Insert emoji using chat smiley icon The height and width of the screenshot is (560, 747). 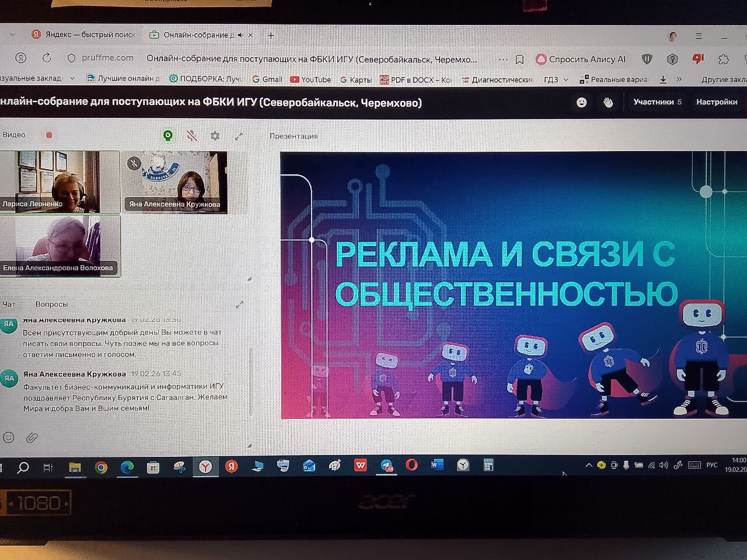pos(9,437)
